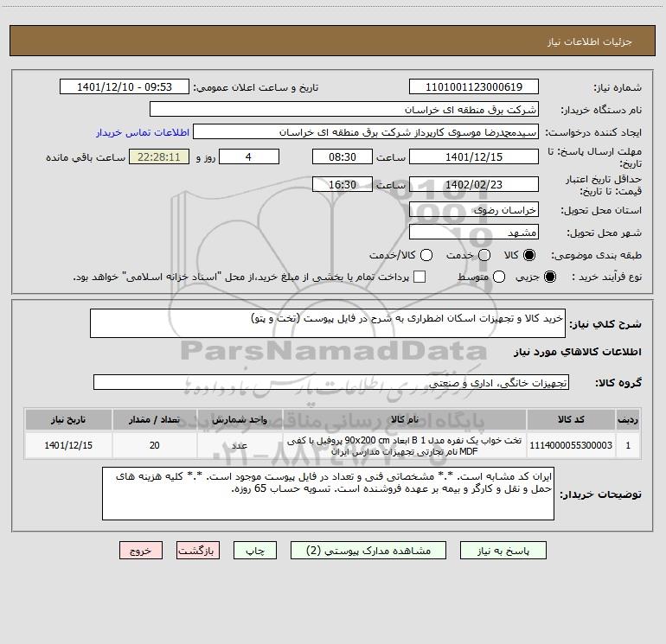Click the شرح کلی نیاز description box
The width and height of the screenshot is (666, 644).
[x=328, y=323]
